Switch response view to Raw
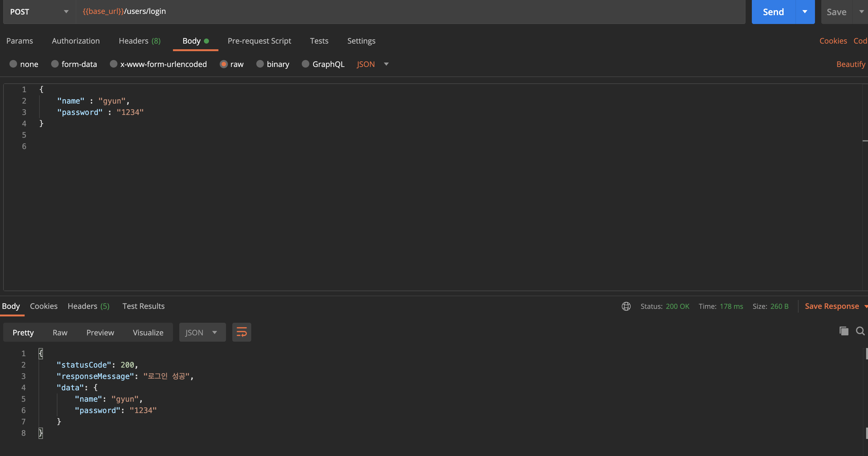868x456 pixels. 60,332
